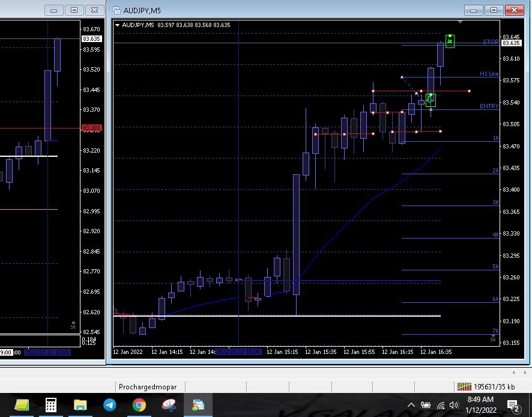This screenshot has height=417, width=532.
Task: Open Telegram from the taskbar
Action: (110, 405)
